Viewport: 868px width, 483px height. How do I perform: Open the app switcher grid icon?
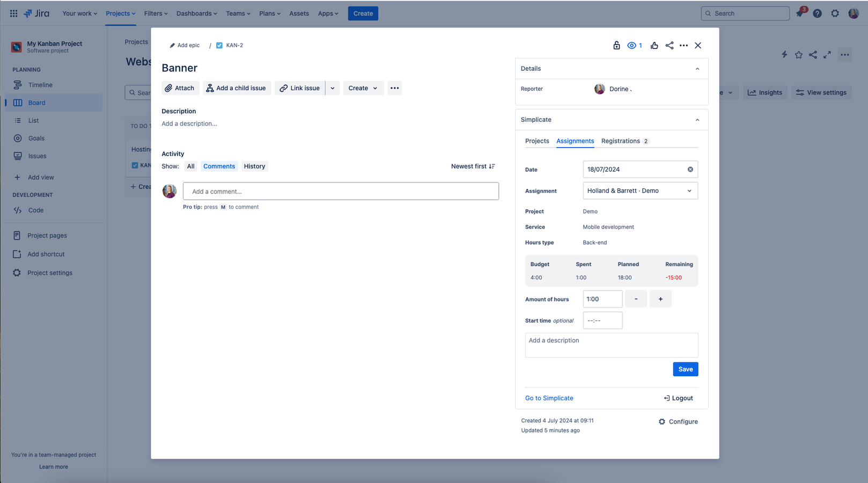[x=14, y=13]
